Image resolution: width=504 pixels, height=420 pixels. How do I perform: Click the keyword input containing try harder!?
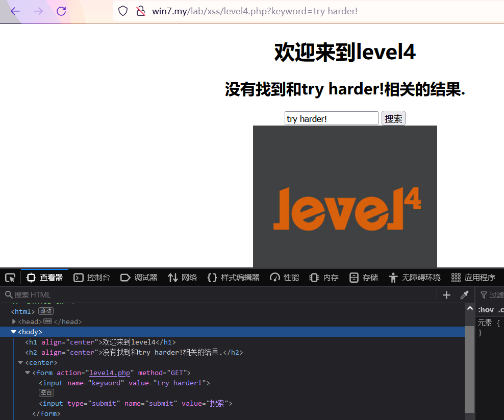tap(331, 118)
